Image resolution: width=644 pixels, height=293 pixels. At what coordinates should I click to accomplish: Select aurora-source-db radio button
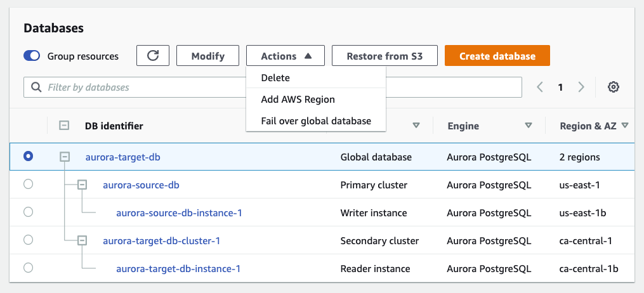(x=28, y=185)
